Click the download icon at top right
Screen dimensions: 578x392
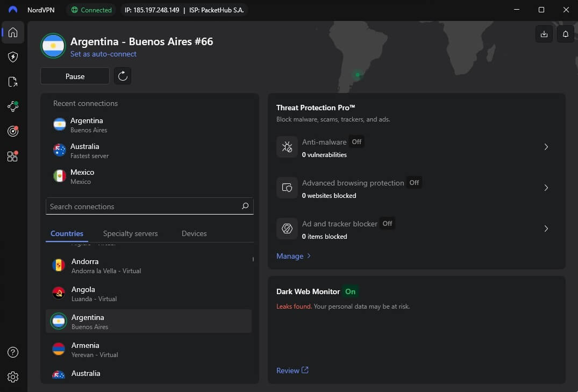tap(544, 33)
